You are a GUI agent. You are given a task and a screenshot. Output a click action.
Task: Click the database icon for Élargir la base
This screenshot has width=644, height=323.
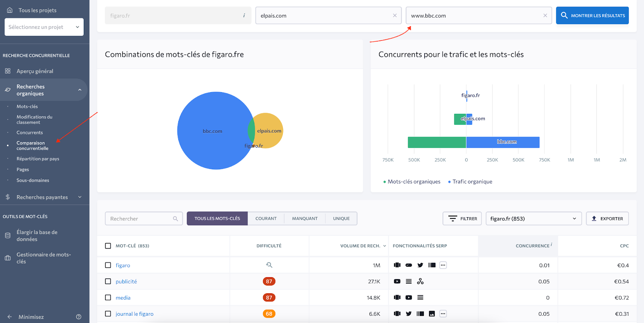[8, 235]
